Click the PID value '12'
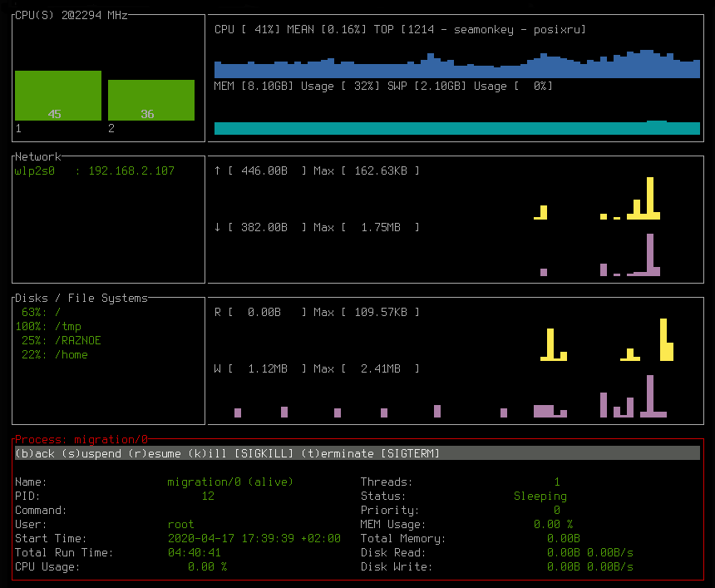 click(x=208, y=497)
